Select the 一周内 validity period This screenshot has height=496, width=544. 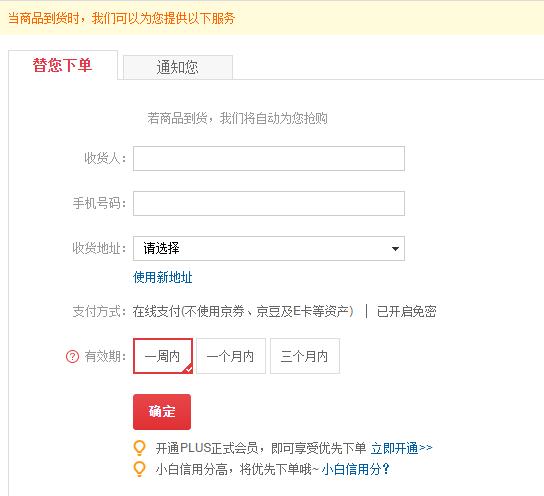click(x=163, y=356)
